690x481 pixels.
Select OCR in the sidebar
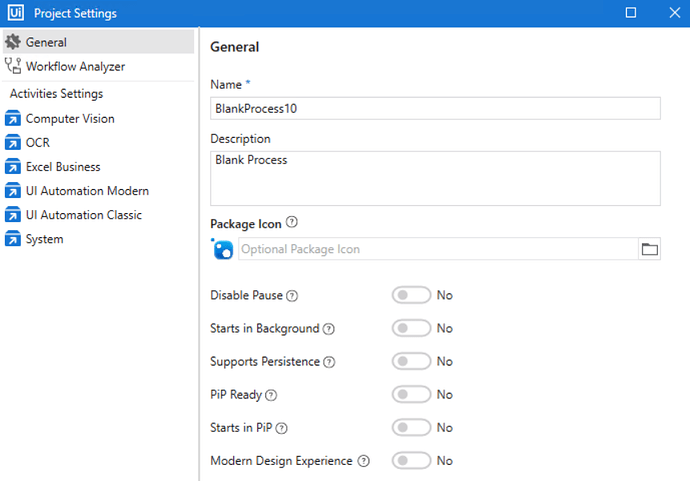[x=38, y=143]
